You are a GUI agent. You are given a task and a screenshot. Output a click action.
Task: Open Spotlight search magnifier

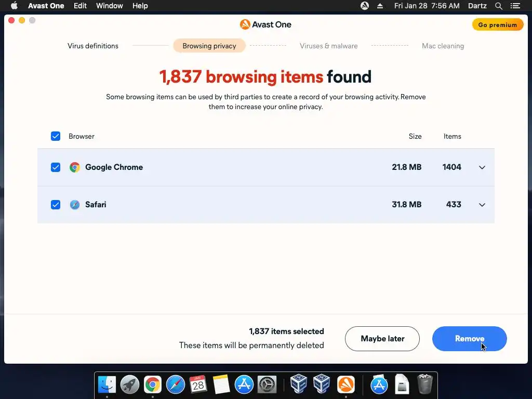(x=498, y=6)
